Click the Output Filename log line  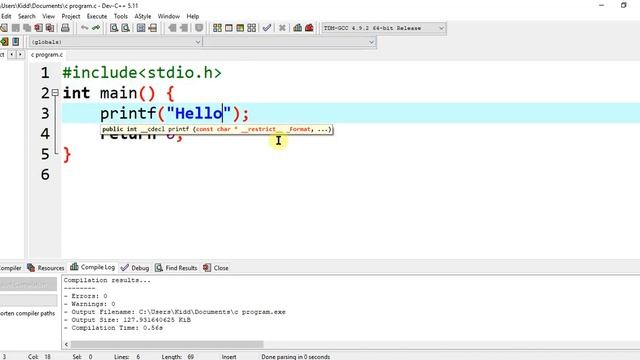175,312
